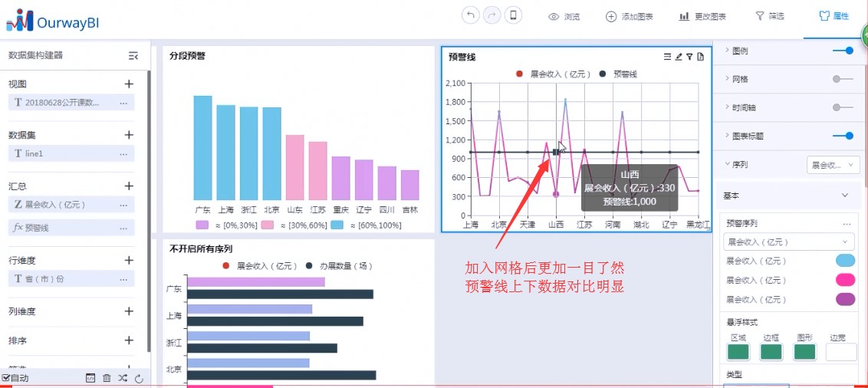This screenshot has width=868, height=388.
Task: Click the refresh icon in bottom bar
Action: click(x=139, y=379)
